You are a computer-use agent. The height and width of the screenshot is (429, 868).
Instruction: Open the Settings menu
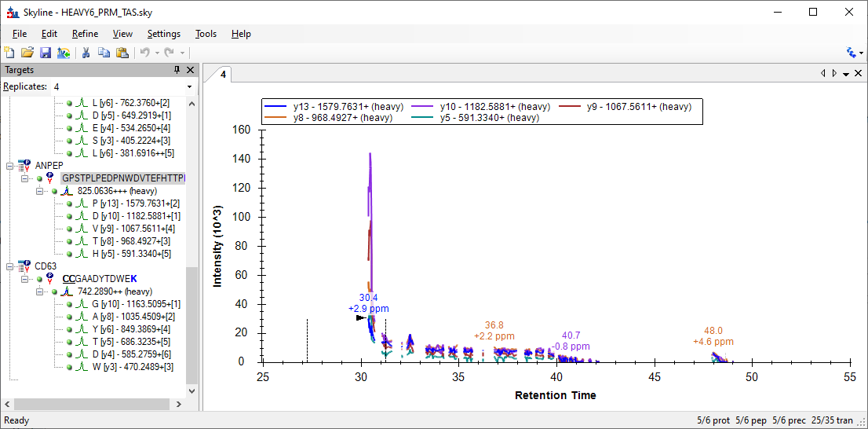point(163,34)
